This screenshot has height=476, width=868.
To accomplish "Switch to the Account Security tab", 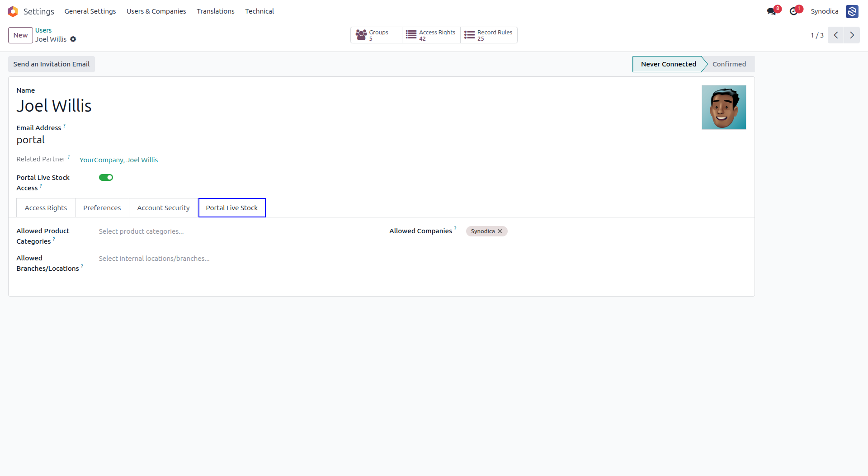I will point(164,208).
